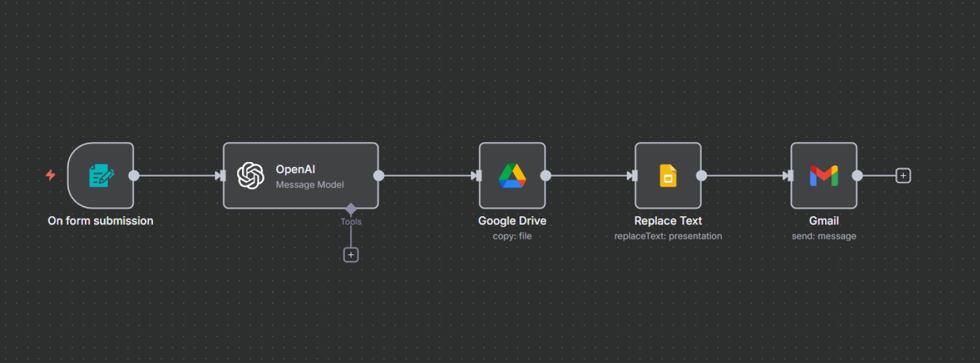Click the "send: message" subtitle under Gmail
Screen dimensions: 980x363
[824, 236]
